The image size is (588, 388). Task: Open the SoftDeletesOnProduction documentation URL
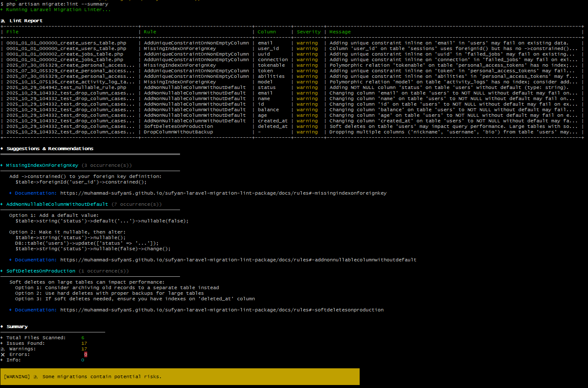[222, 310]
